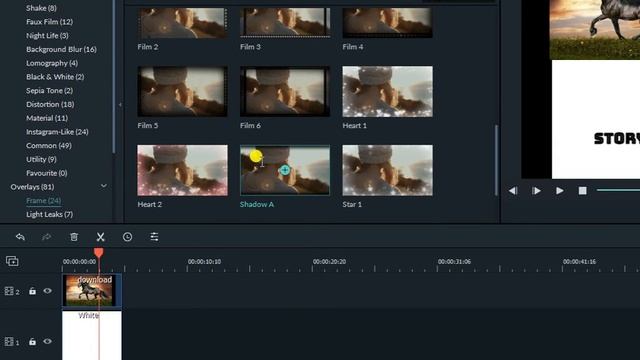Select Black & White (2) category

[55, 77]
